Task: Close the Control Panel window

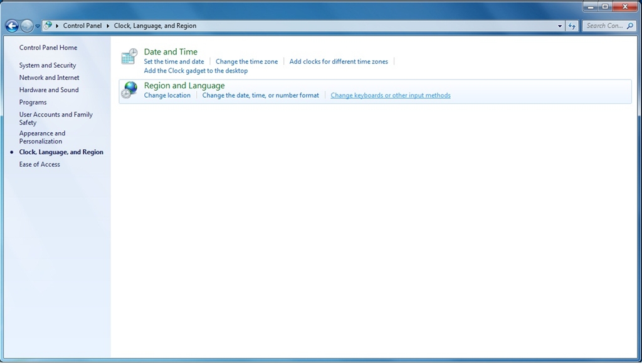Action: [x=625, y=6]
